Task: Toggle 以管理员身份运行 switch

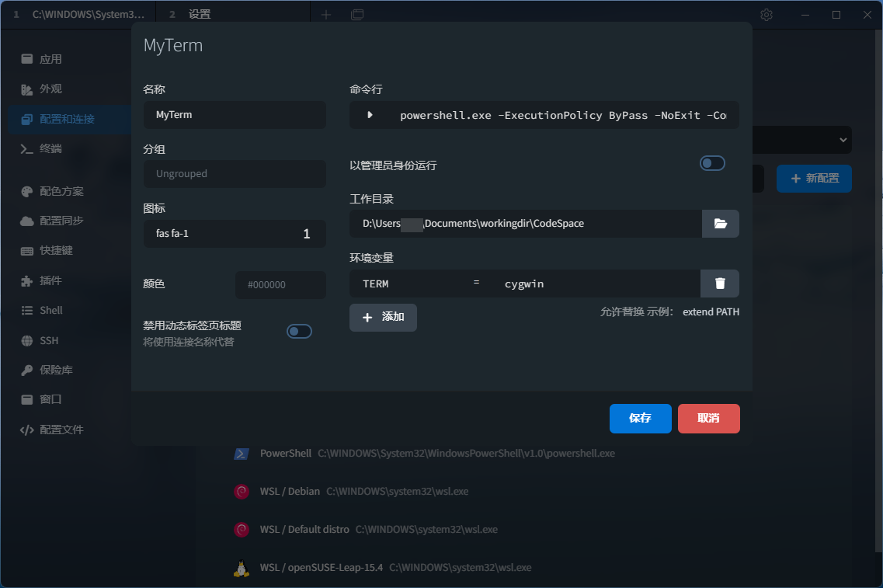Action: 712,163
